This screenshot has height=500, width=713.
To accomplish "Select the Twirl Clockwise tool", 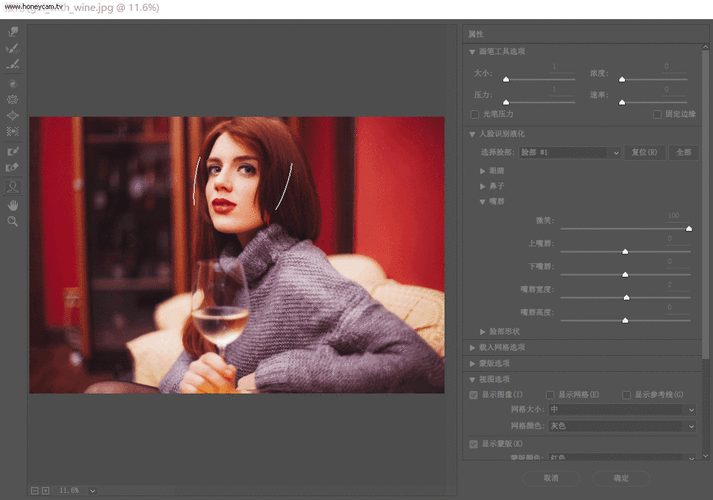I will tap(13, 84).
